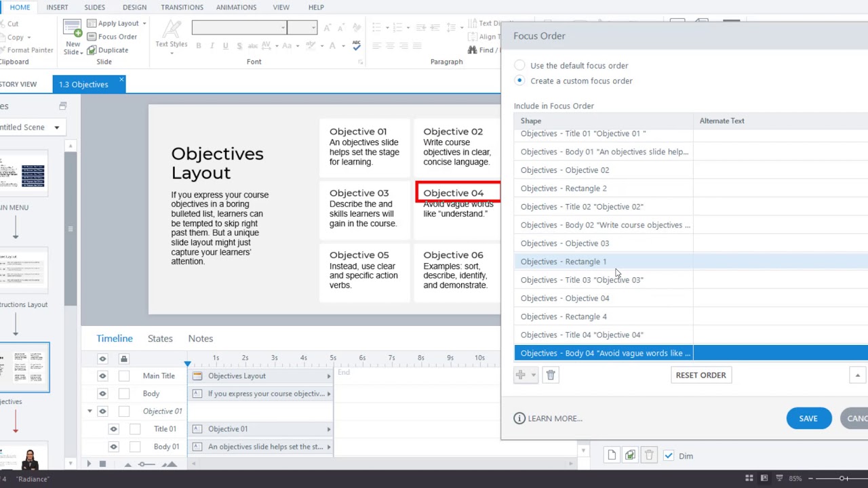Select Create a custom focus order
The width and height of the screenshot is (868, 488).
click(x=519, y=81)
